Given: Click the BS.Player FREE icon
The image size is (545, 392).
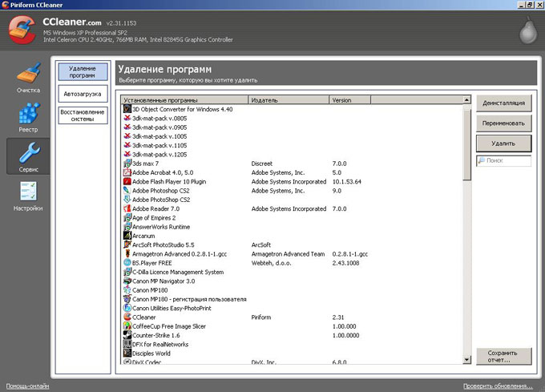Looking at the screenshot, I should click(127, 263).
